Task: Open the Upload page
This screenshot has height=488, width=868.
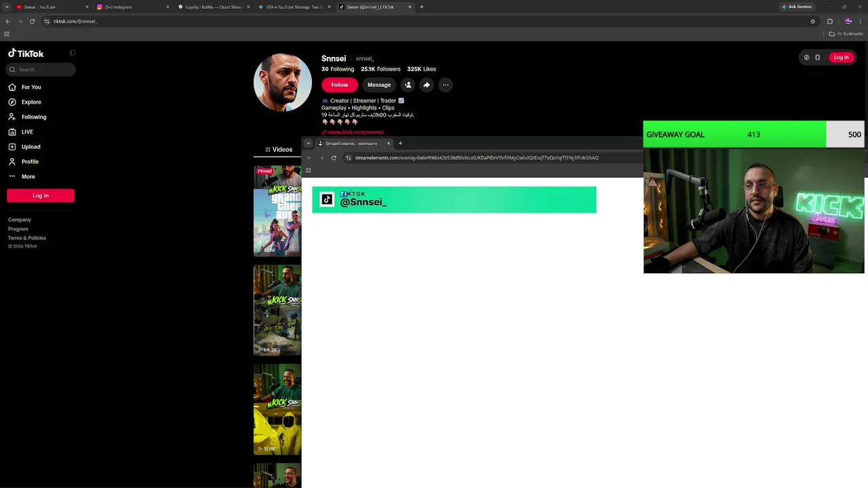Action: [24, 146]
